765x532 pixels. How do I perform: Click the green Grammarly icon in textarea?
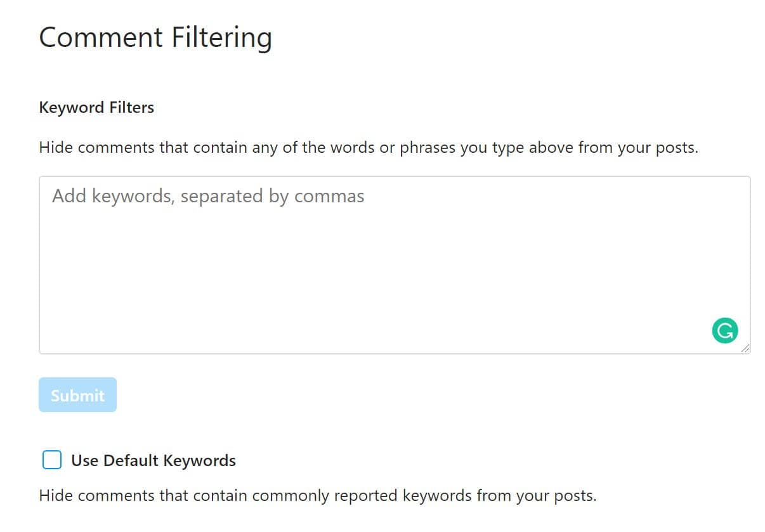[724, 330]
